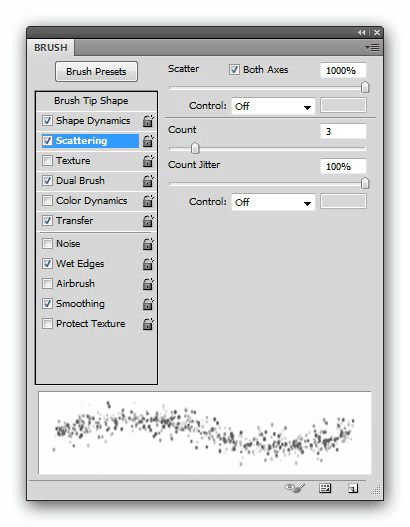This screenshot has height=527, width=410.
Task: Collapse panel with double-arrow icon
Action: point(362,33)
